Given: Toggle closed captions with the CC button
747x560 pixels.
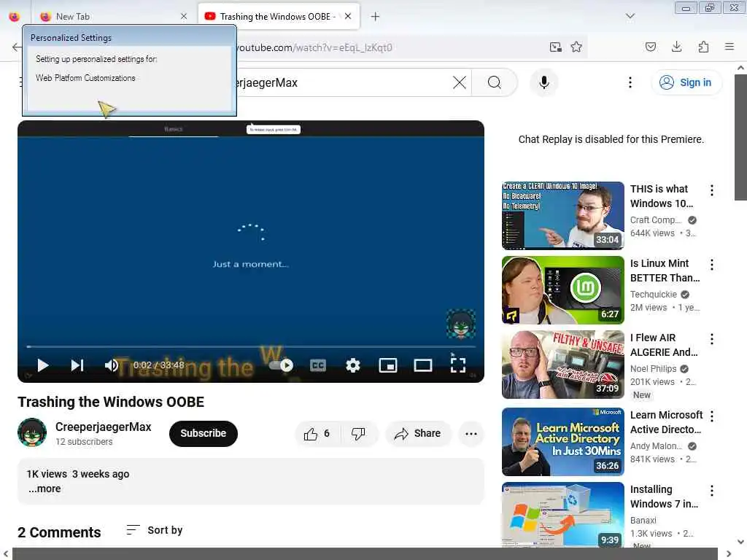Looking at the screenshot, I should point(318,365).
